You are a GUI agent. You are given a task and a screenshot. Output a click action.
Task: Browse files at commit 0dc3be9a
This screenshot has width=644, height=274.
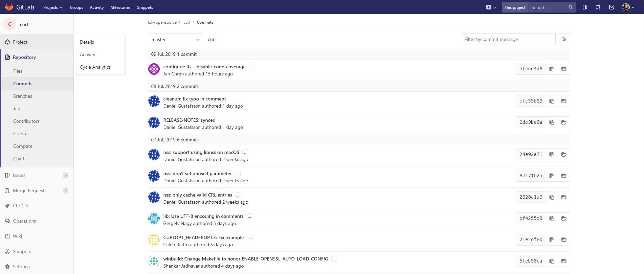pos(564,122)
